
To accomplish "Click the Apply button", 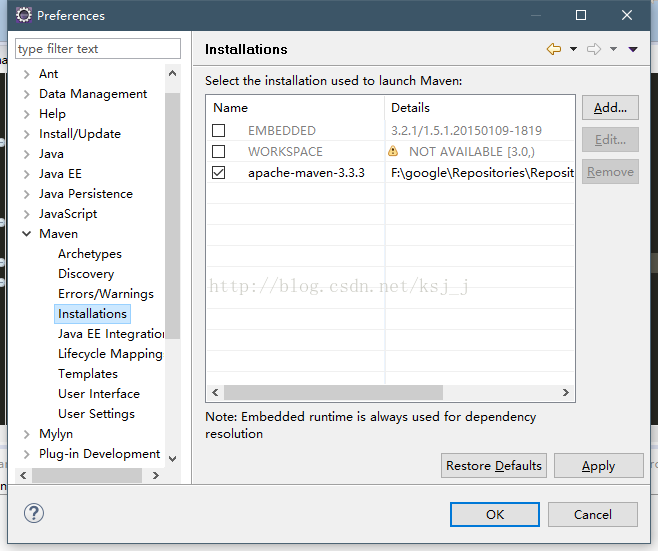I will (598, 466).
